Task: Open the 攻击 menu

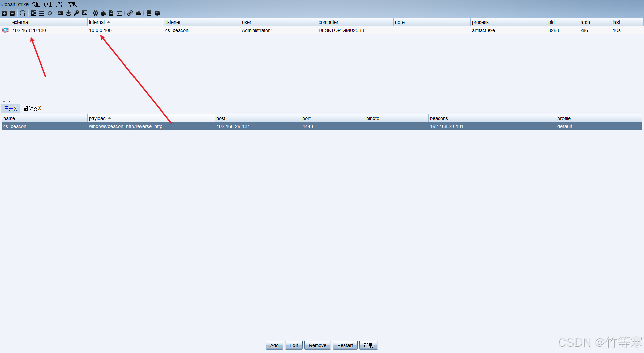Action: pyautogui.click(x=48, y=4)
